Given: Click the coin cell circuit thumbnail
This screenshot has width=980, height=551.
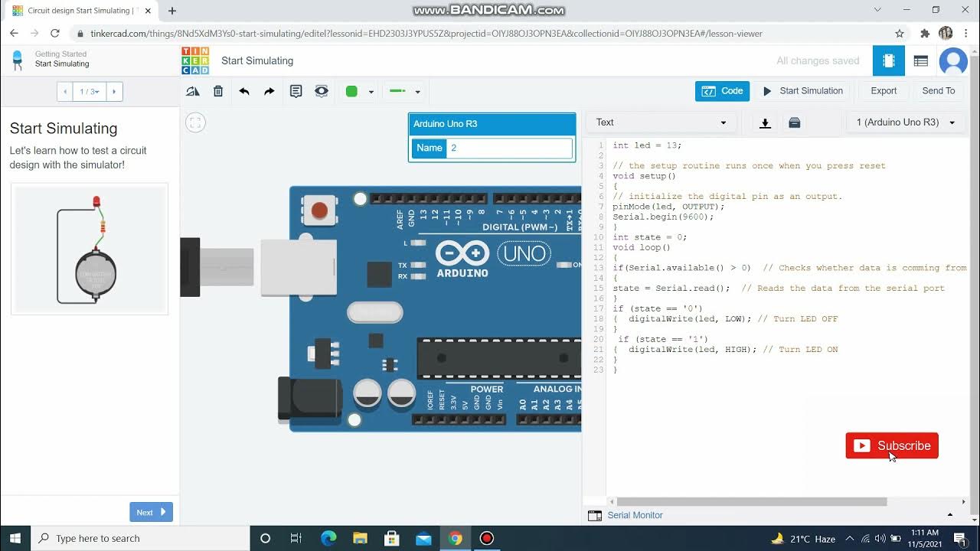Looking at the screenshot, I should (90, 249).
